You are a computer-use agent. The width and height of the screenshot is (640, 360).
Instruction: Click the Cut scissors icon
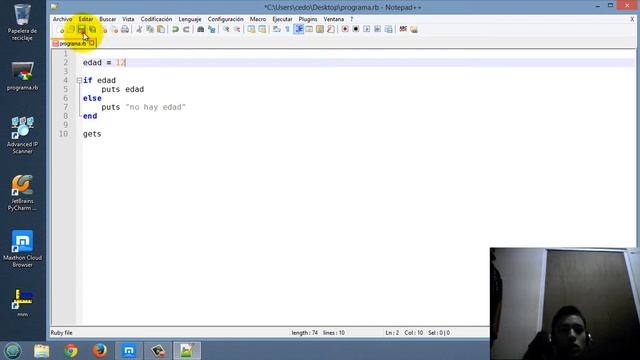coord(139,29)
